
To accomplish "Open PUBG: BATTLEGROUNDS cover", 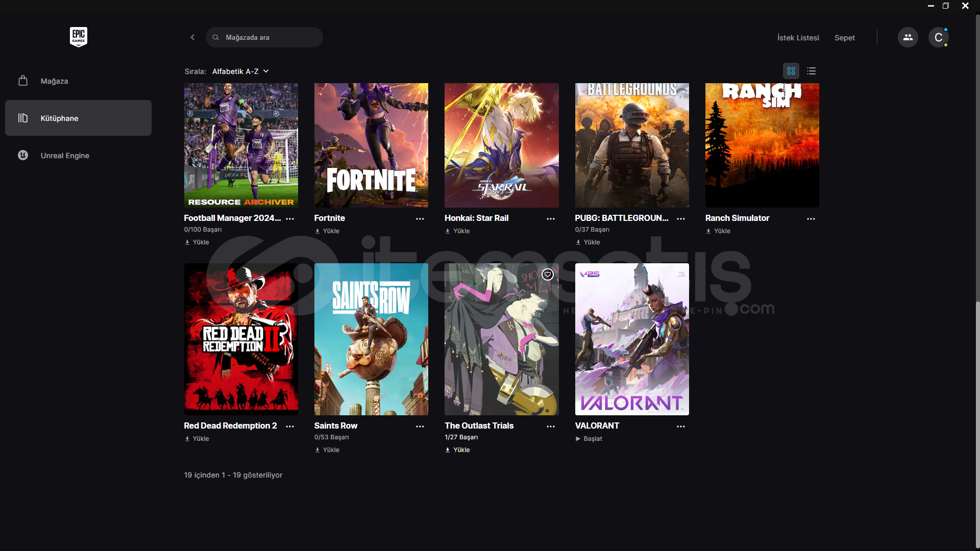I will click(632, 145).
